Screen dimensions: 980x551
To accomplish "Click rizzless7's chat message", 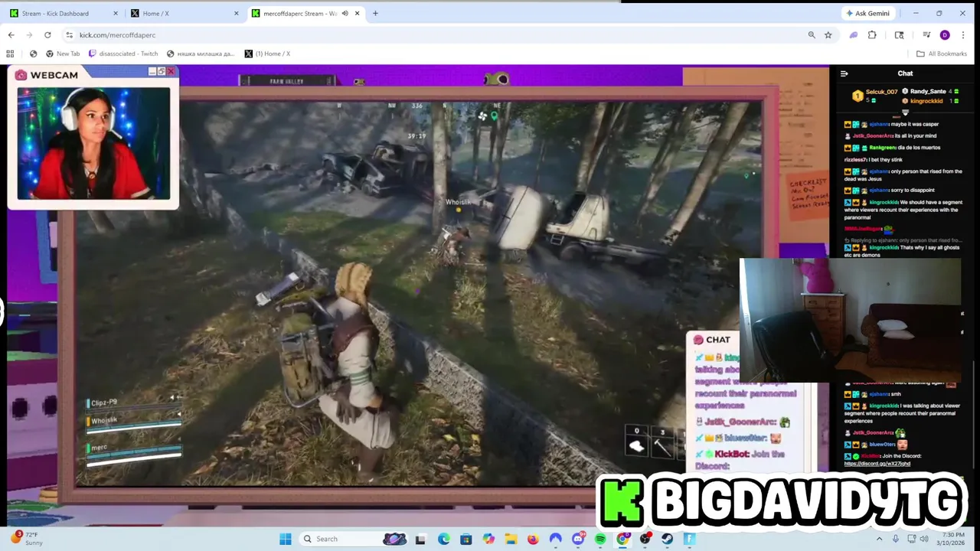I will click(875, 159).
